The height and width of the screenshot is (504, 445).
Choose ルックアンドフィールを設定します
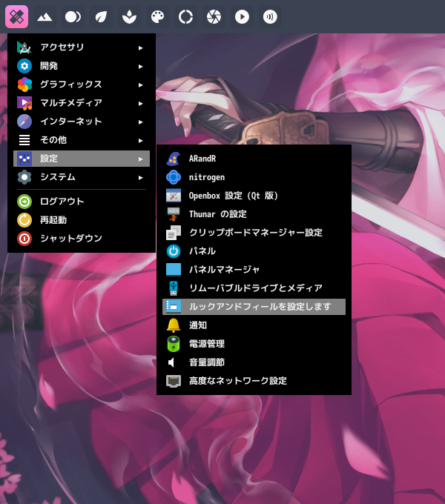tap(254, 307)
